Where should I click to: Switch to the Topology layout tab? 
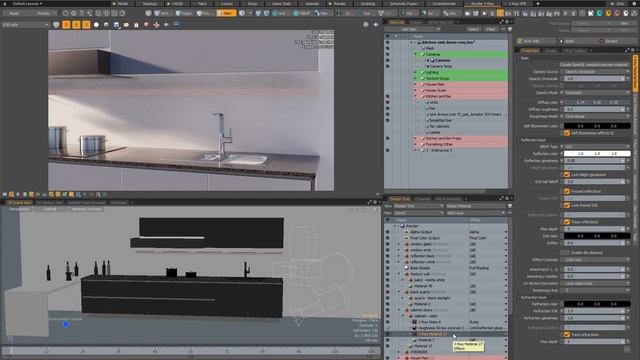point(150,4)
